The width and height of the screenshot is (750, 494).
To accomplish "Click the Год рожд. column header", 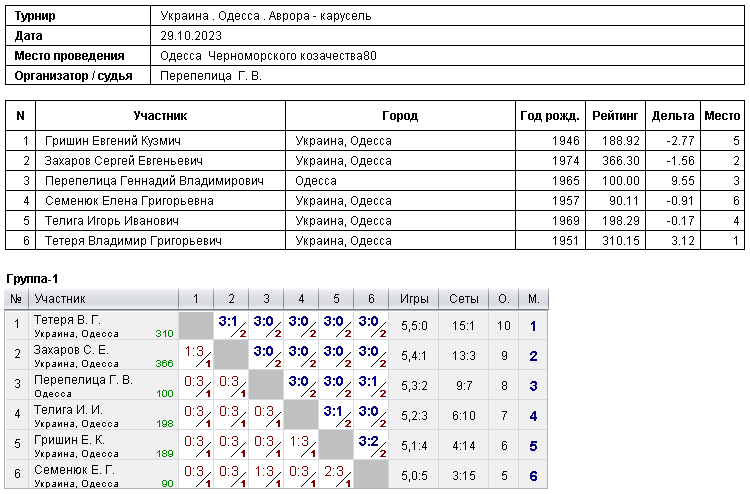I will point(550,116).
